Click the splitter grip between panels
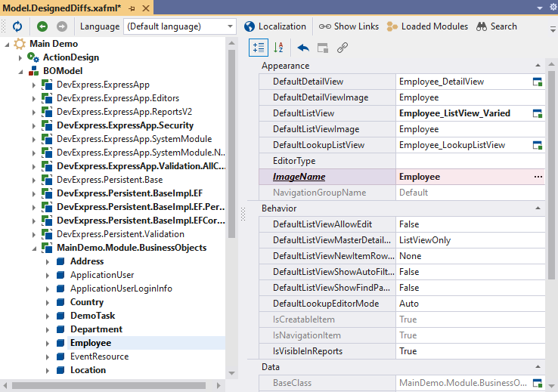Screen dimensions: 558x392 pyautogui.click(x=243, y=215)
